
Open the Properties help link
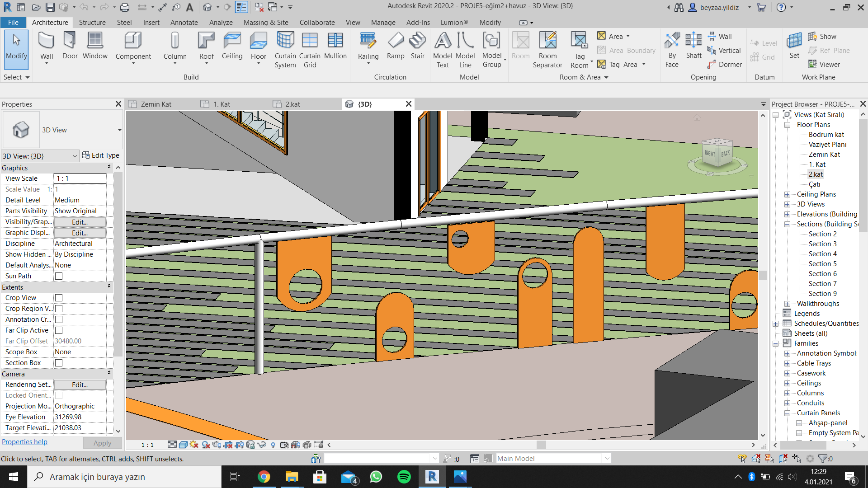pyautogui.click(x=24, y=441)
